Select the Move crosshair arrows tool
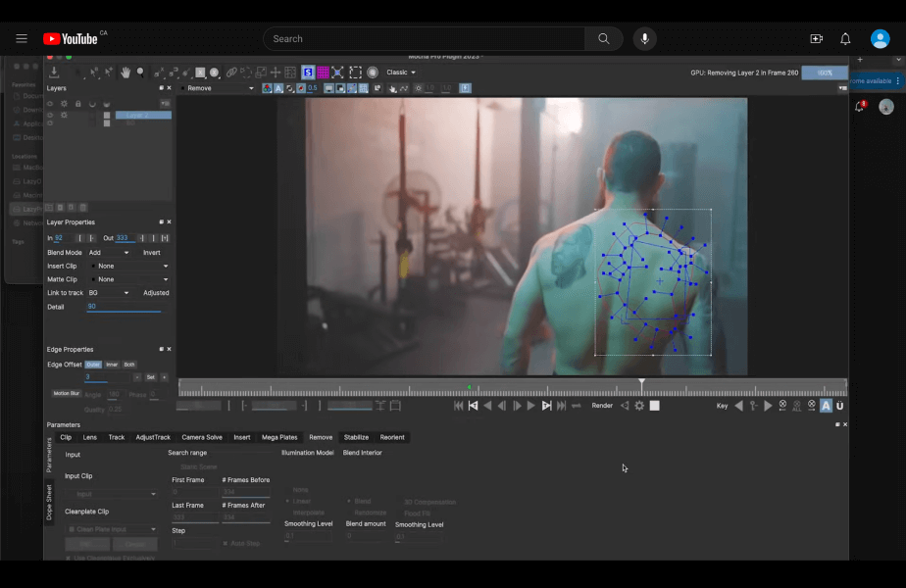Image resolution: width=906 pixels, height=588 pixels. pyautogui.click(x=276, y=73)
